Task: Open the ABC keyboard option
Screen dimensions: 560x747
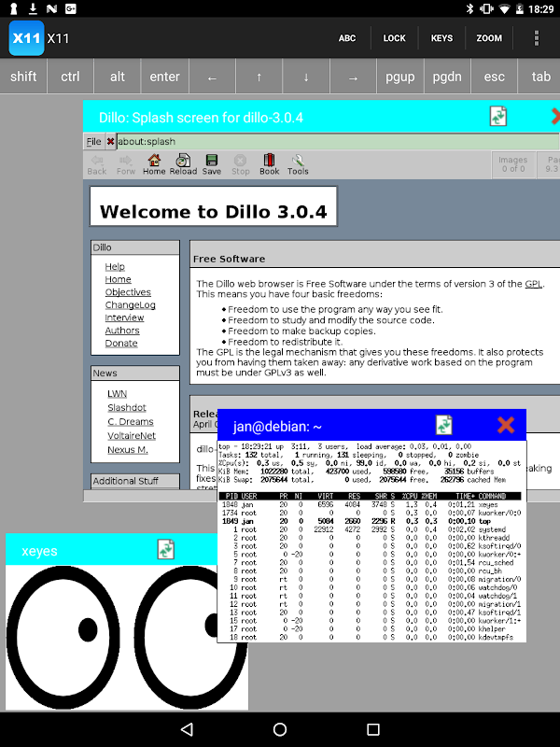Action: pos(347,38)
